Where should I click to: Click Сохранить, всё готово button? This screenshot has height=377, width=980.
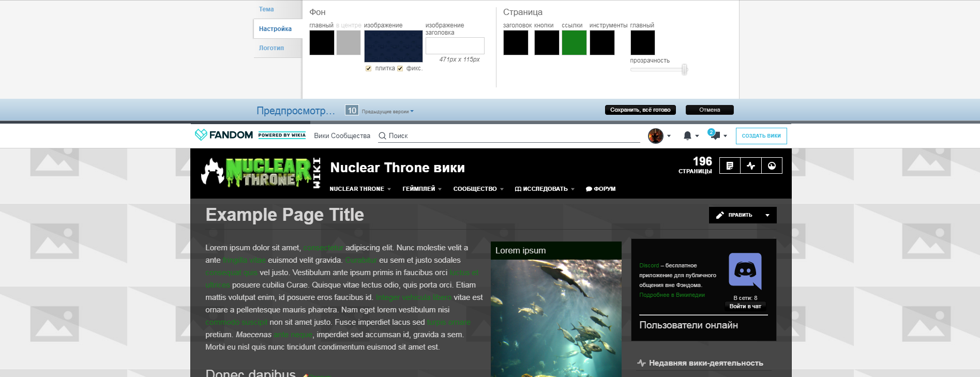(640, 110)
